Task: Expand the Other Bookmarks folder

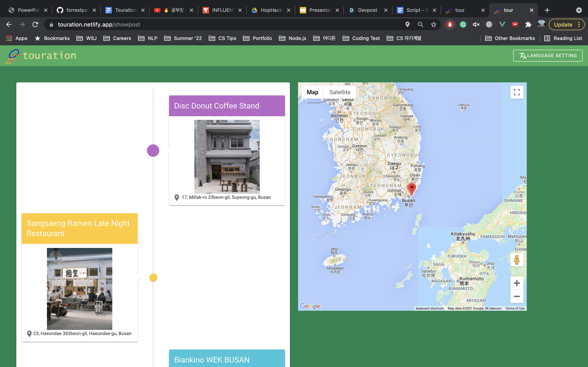Action: point(510,38)
